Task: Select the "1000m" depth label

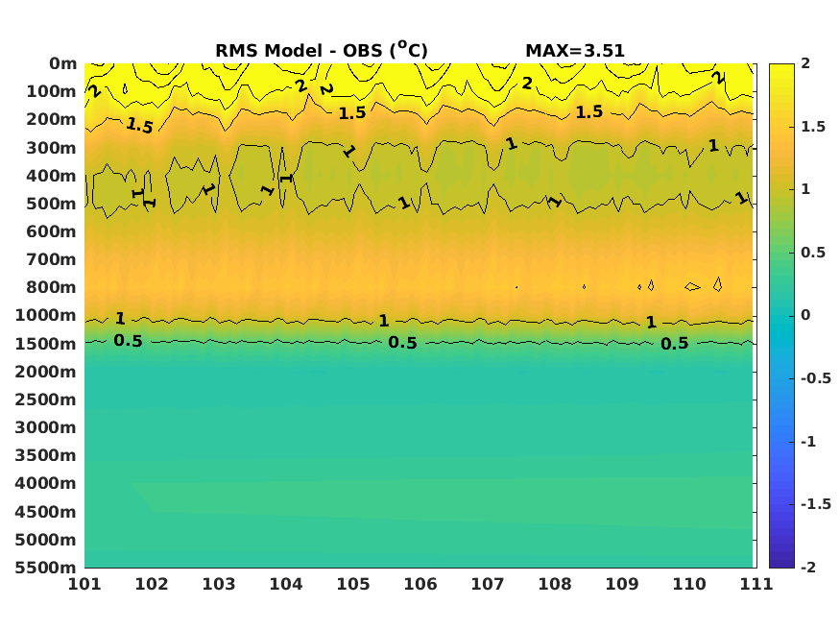Action: [46, 316]
